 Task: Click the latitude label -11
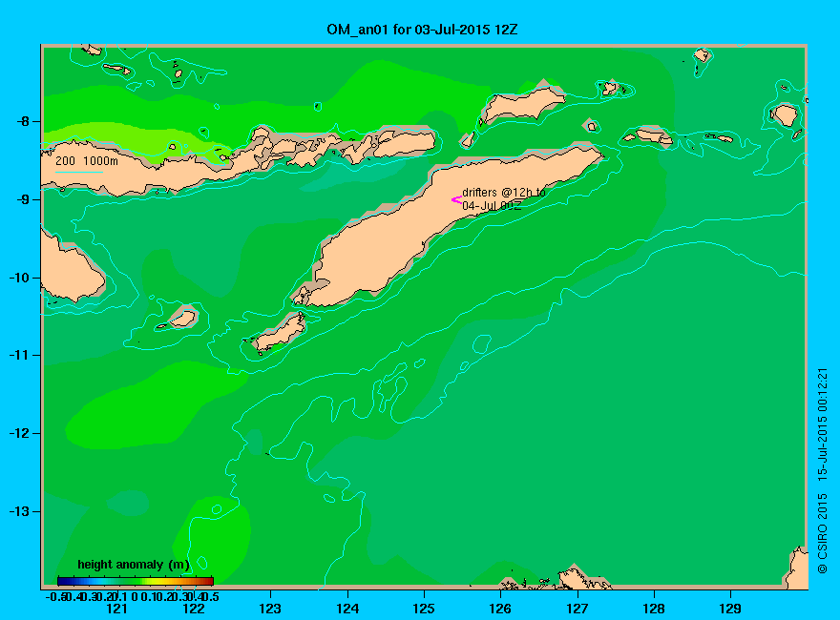pos(19,355)
